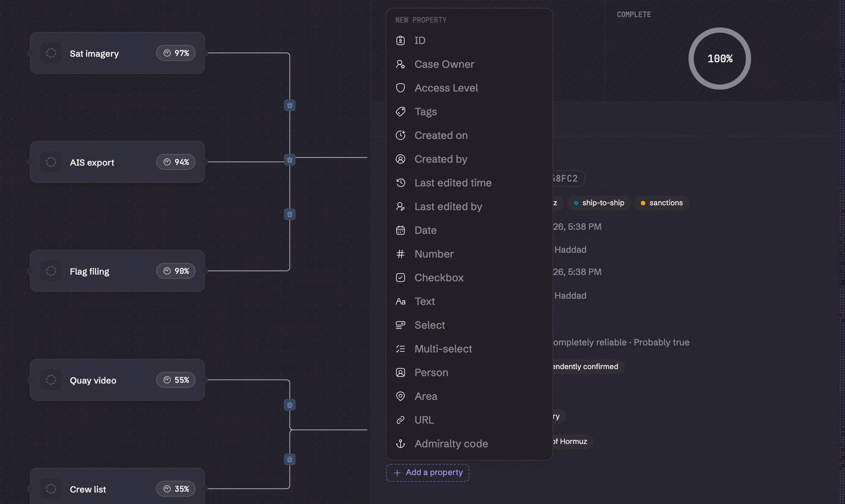Click the Quay video node status icon
Viewport: 845px width, 504px height.
[x=51, y=380]
